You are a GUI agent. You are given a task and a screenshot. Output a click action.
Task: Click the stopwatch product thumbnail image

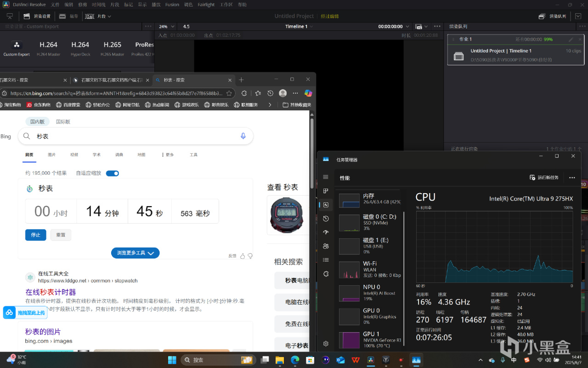pos(288,216)
